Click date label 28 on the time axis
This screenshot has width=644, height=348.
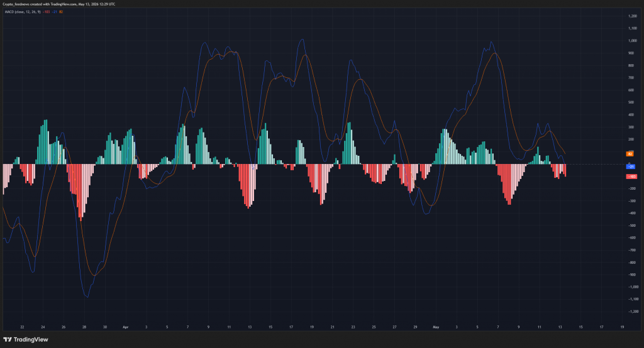pyautogui.click(x=84, y=327)
